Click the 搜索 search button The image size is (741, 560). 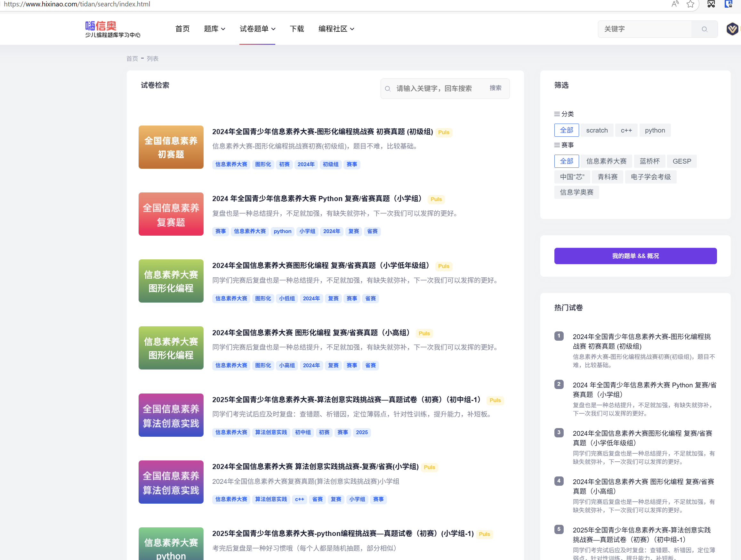496,88
